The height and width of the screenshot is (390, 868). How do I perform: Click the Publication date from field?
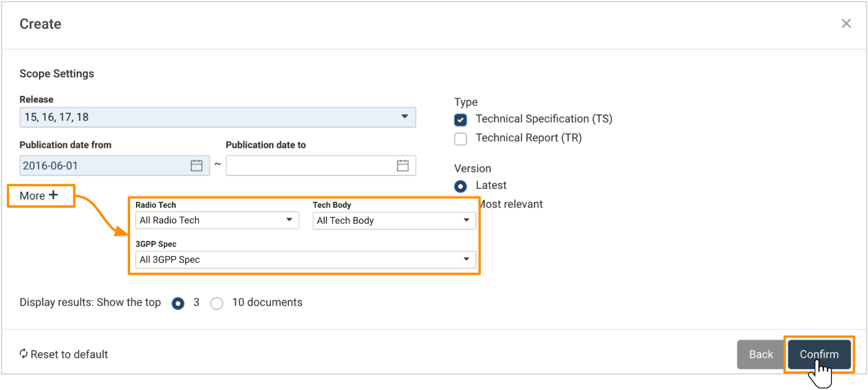(x=115, y=166)
